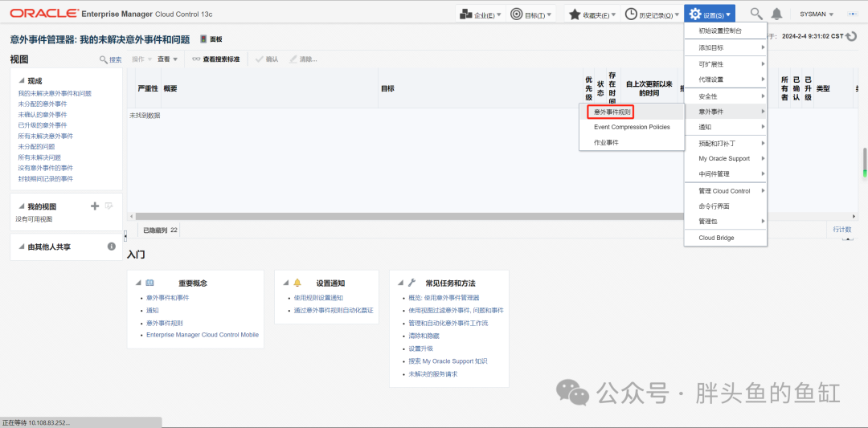
Task: Open the 设置升级 link
Action: tap(420, 349)
